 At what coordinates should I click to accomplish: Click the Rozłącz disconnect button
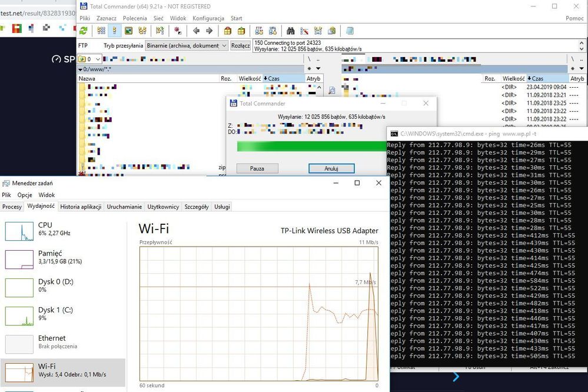240,46
